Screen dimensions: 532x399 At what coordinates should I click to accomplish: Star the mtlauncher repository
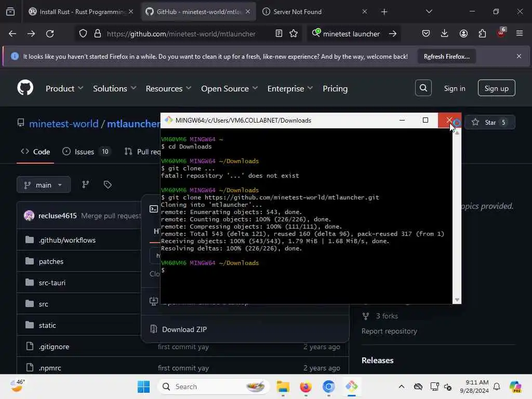(x=489, y=123)
